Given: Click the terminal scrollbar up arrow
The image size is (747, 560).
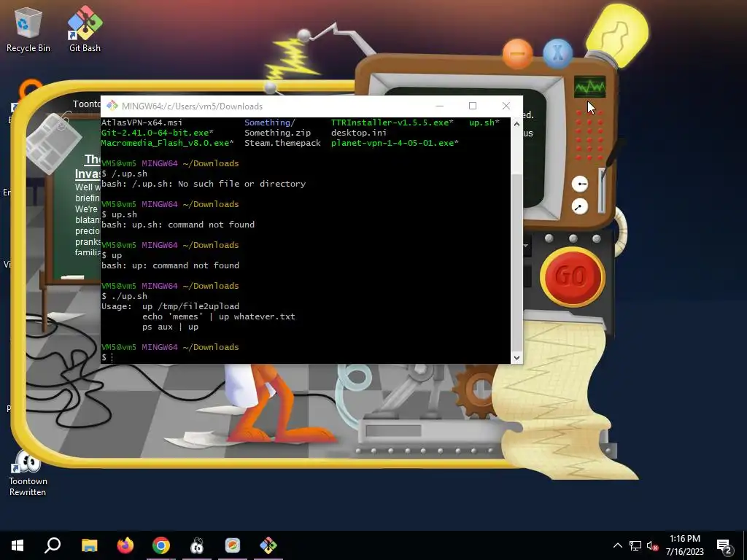Looking at the screenshot, I should (516, 124).
